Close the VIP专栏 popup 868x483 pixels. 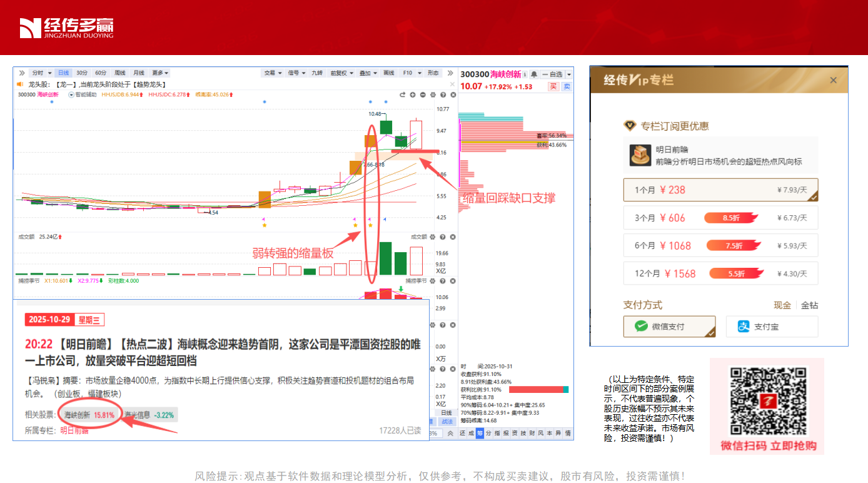(x=833, y=80)
